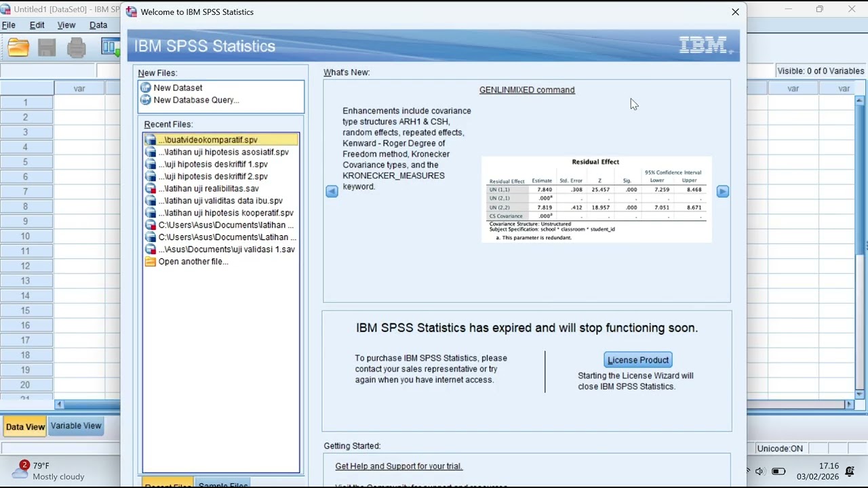Click icon beside latihan uji hipotesis kooperatif.spv
Image resolution: width=868 pixels, height=488 pixels.
click(x=151, y=213)
